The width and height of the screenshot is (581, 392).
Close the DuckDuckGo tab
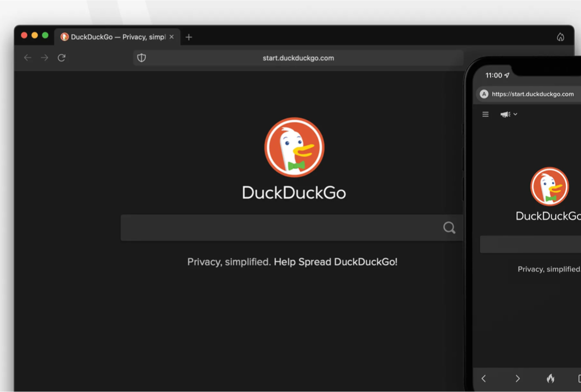[171, 36]
